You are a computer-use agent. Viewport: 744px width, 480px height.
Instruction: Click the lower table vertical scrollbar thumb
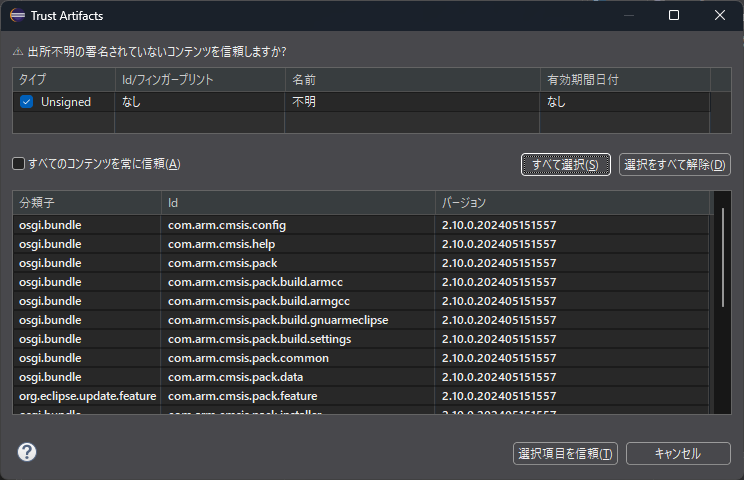723,258
